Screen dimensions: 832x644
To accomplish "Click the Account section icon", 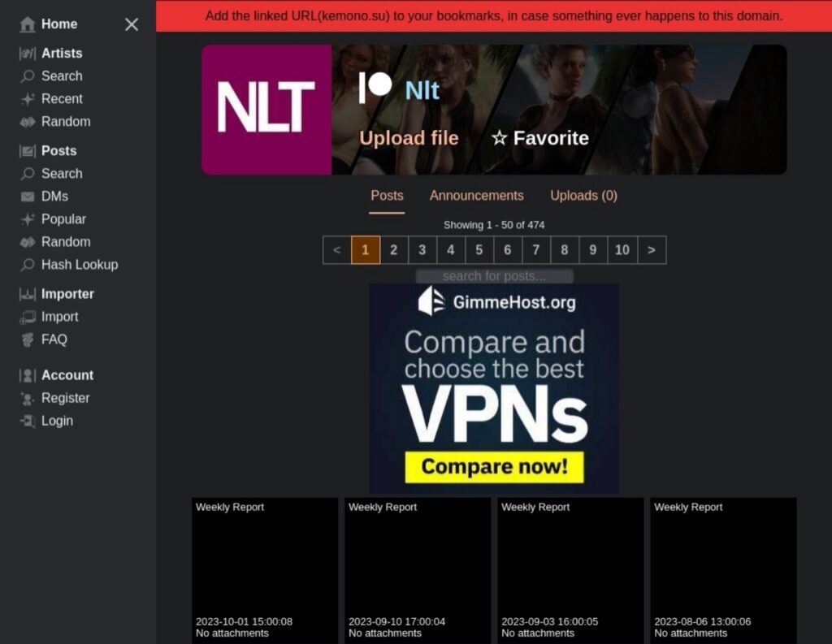I will [x=27, y=375].
